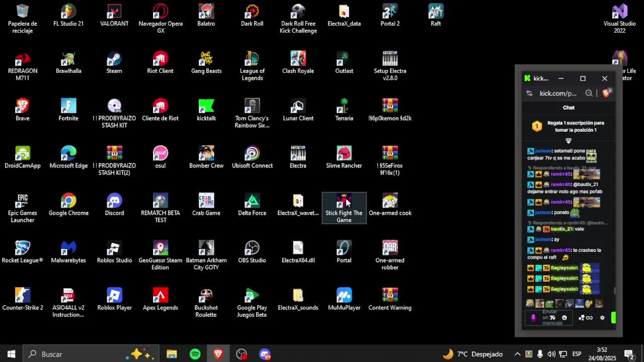Select the Papelera de reciclaje icon

23,19
